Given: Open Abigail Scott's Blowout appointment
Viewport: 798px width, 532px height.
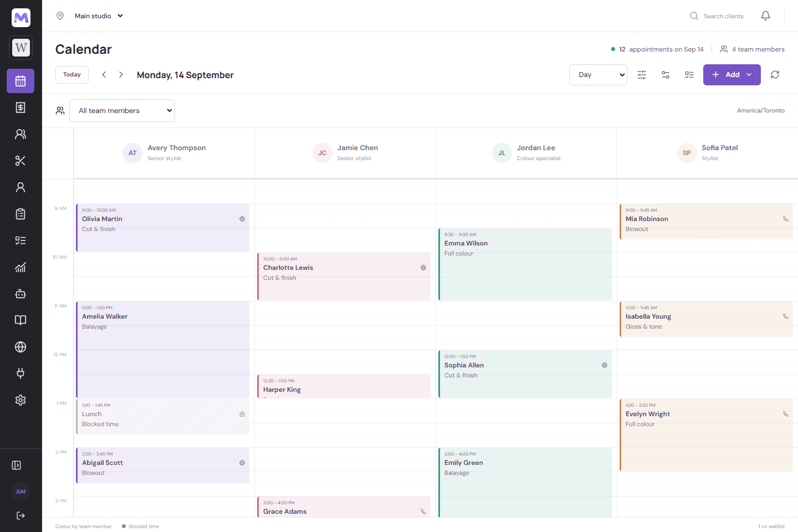Looking at the screenshot, I should 162,465.
